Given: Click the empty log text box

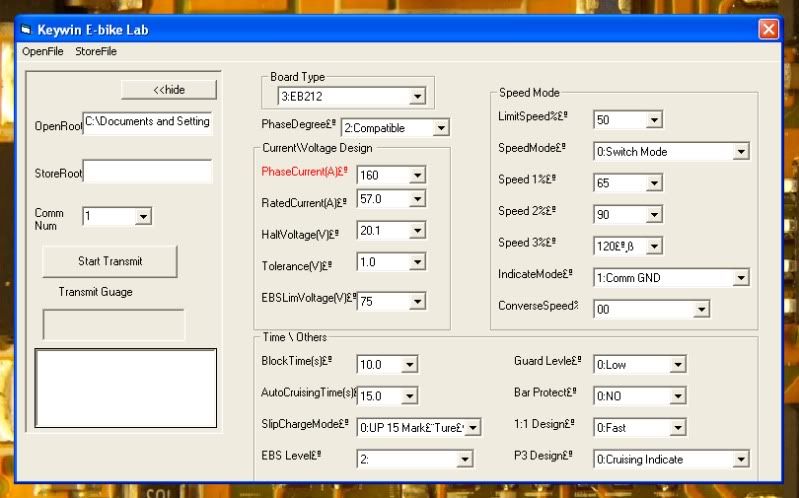Looking at the screenshot, I should click(126, 388).
